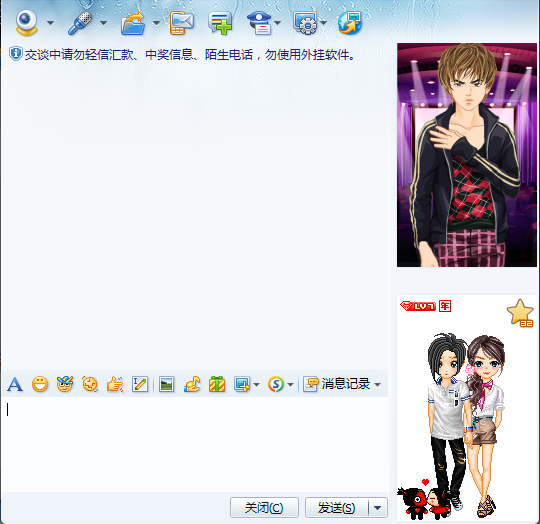
Task: Click the gold star 32 level icon
Action: [520, 313]
